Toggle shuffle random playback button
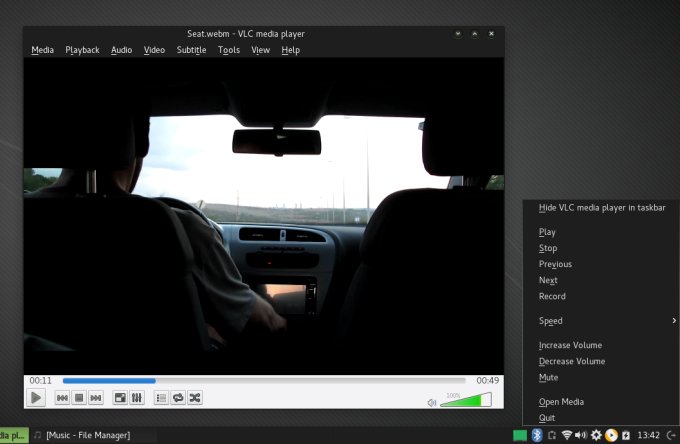Image resolution: width=680 pixels, height=444 pixels. tap(195, 398)
